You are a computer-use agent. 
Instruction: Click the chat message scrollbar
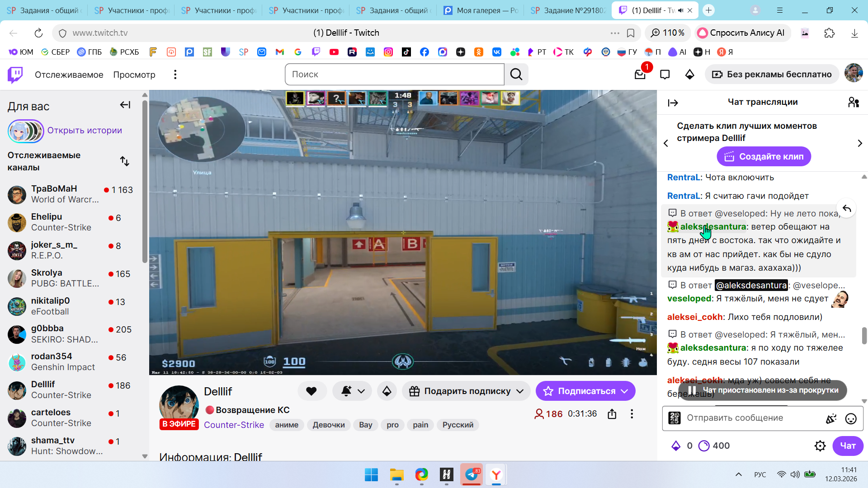point(864,335)
